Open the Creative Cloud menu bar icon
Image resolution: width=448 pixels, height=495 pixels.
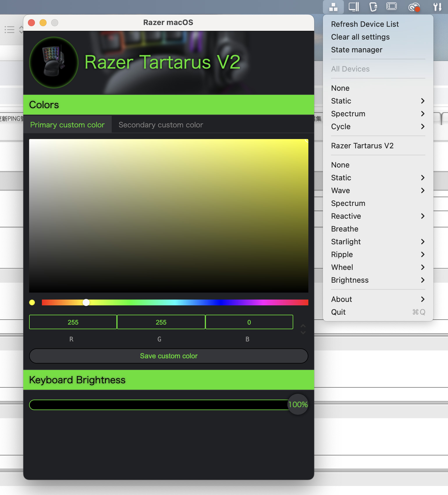[x=414, y=7]
